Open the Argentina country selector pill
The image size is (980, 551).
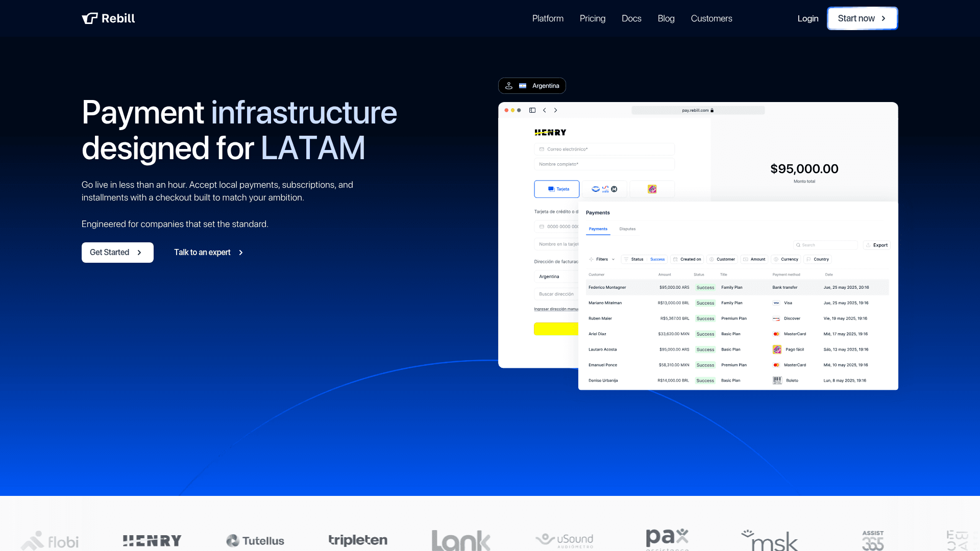pyautogui.click(x=532, y=86)
